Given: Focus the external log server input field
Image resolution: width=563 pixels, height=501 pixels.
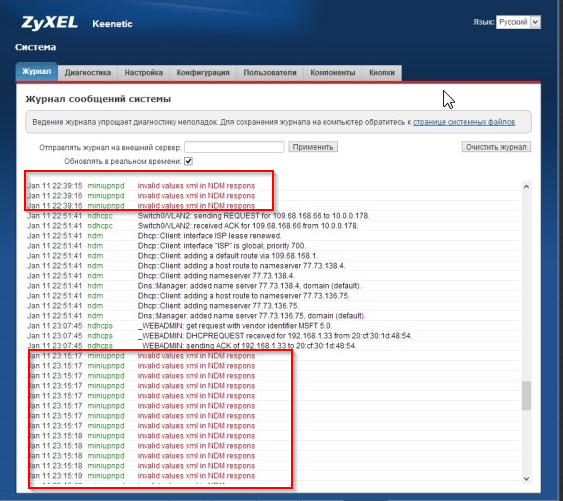Looking at the screenshot, I should [x=234, y=147].
